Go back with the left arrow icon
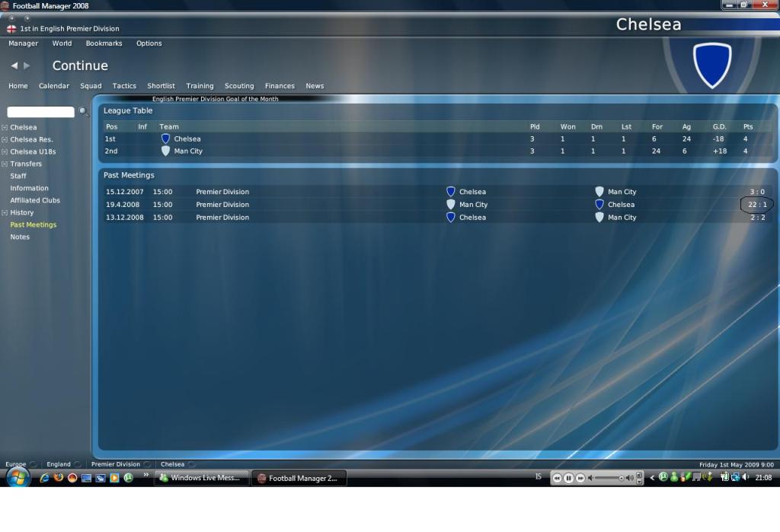Viewport: 780px width, 532px height. point(14,65)
